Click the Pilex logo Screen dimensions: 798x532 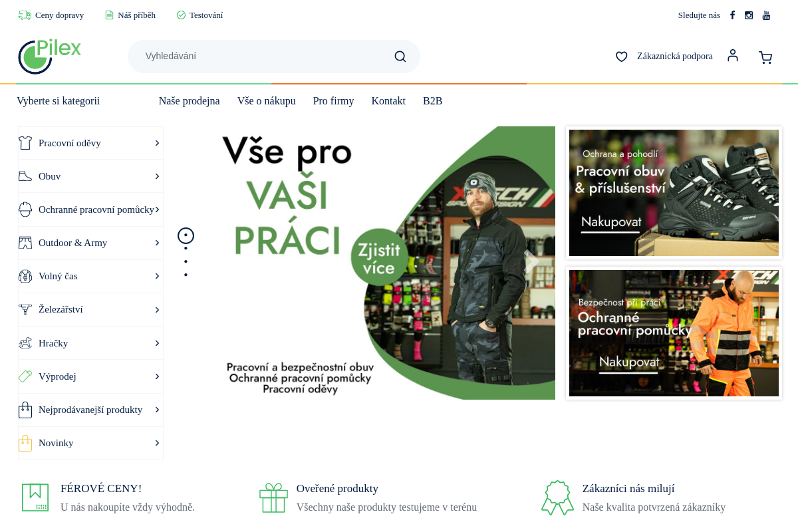click(49, 57)
